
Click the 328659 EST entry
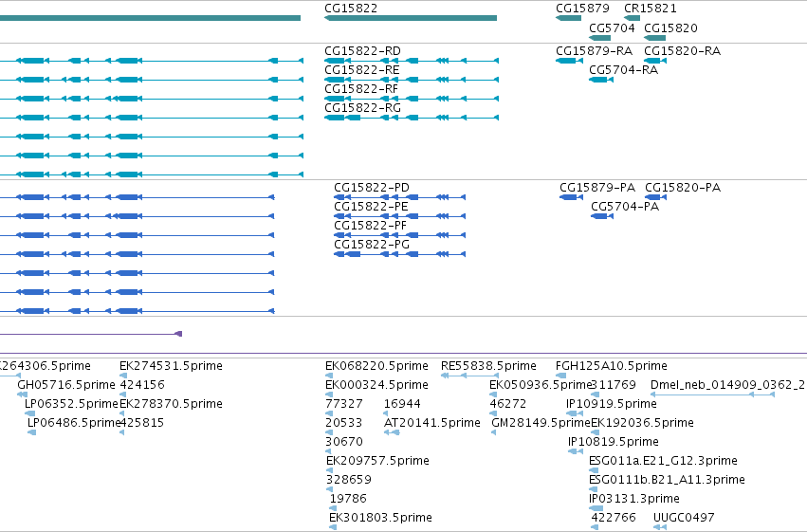point(348,480)
